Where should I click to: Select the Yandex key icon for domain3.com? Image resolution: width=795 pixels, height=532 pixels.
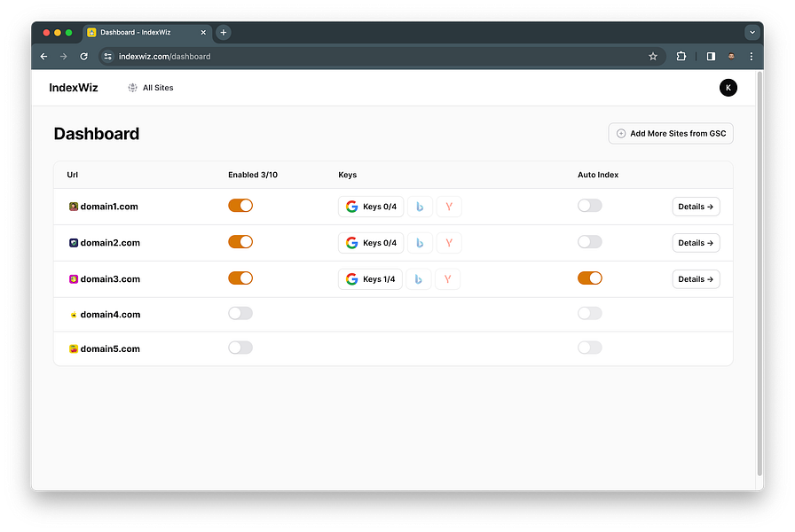click(448, 279)
